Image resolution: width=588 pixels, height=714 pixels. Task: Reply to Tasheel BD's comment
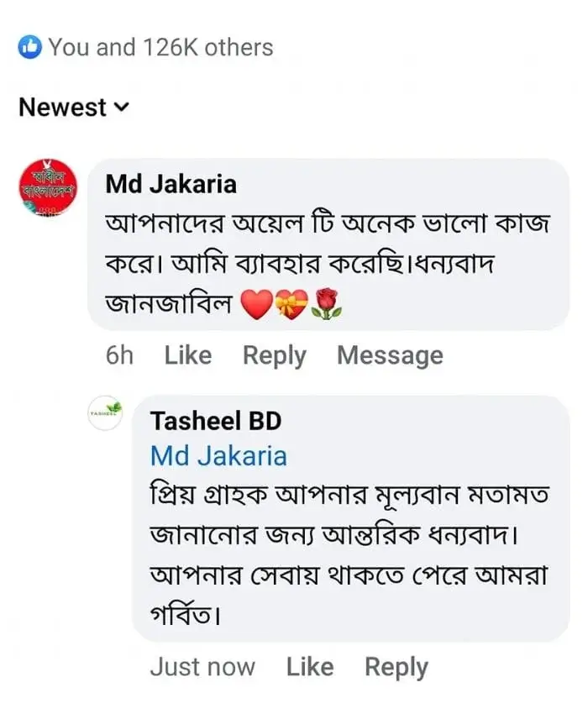tap(396, 667)
